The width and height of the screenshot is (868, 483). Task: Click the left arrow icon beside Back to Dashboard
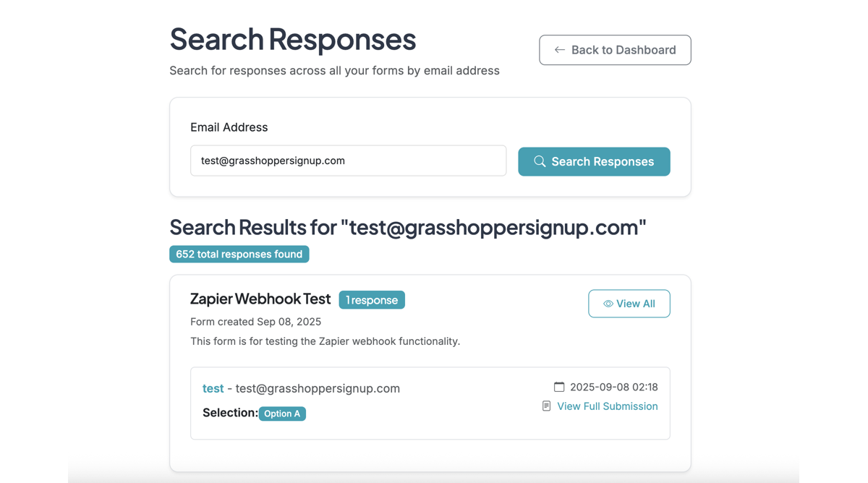(x=559, y=50)
